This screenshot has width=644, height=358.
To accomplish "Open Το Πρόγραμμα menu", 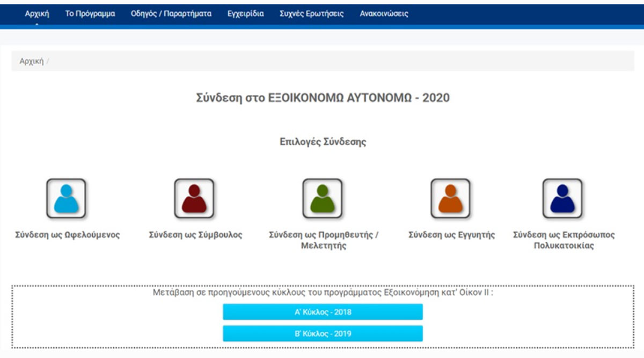I will pyautogui.click(x=90, y=14).
